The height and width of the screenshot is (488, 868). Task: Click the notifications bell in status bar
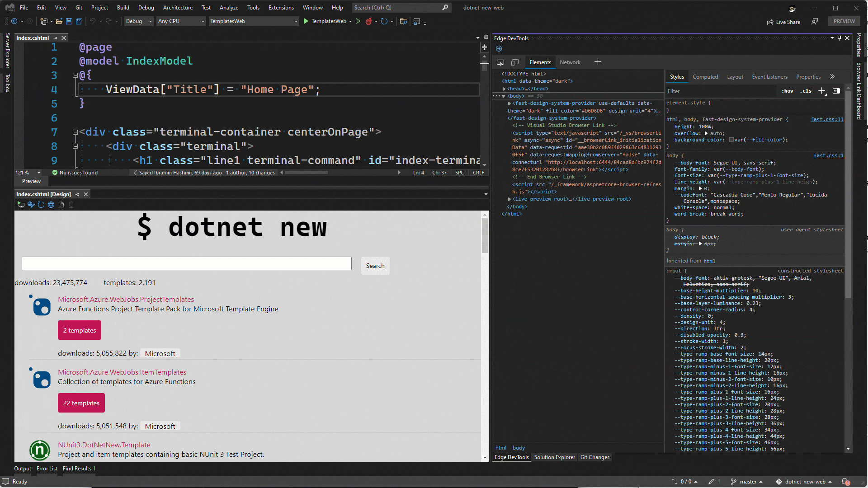845,482
